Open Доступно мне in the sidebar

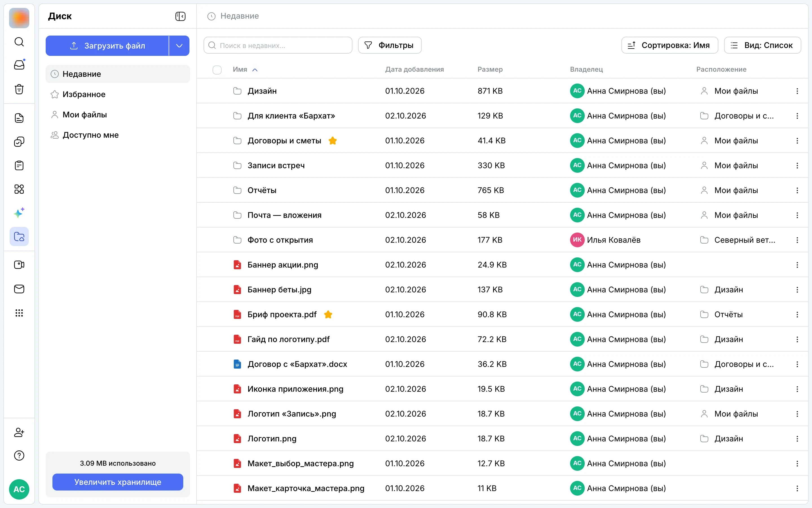118,135
